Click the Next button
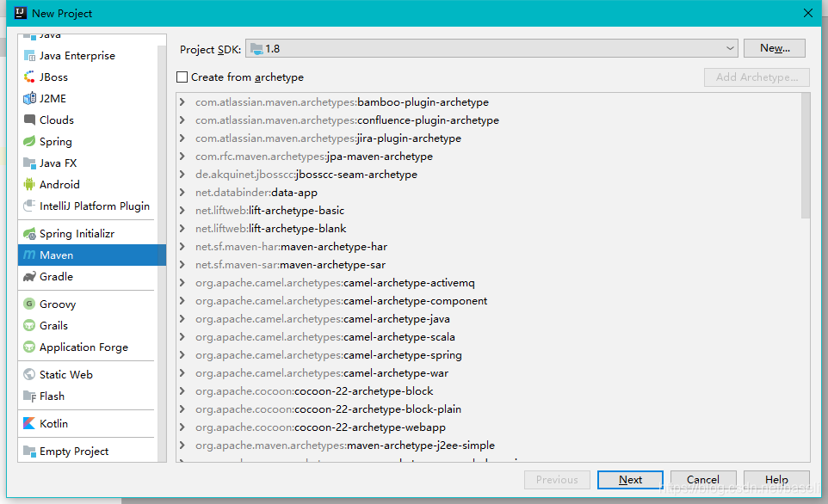The height and width of the screenshot is (504, 828). pos(630,480)
